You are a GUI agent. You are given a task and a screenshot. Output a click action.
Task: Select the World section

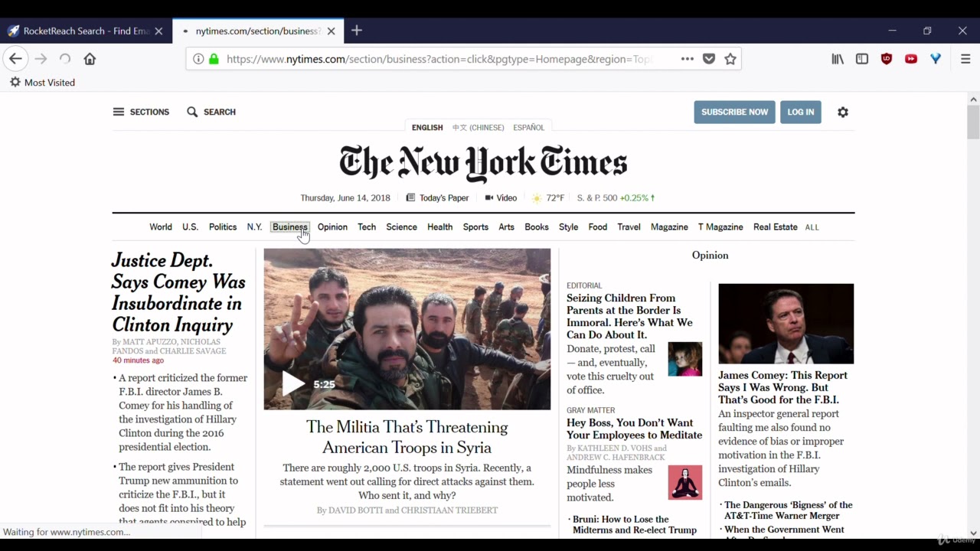pos(161,227)
